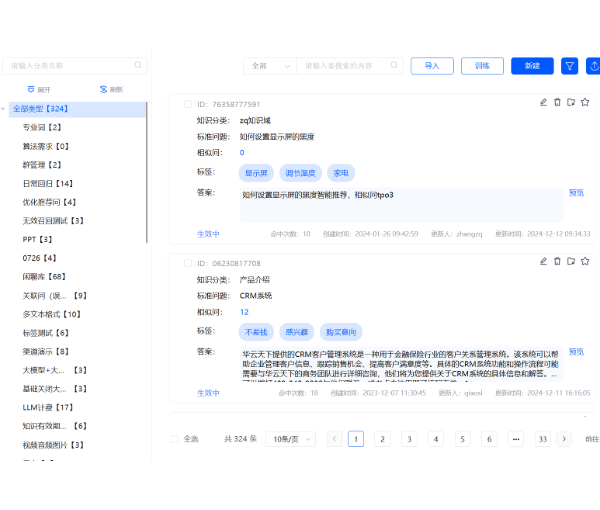Go to page 3 in pagination
This screenshot has width=600, height=510.
(408, 439)
